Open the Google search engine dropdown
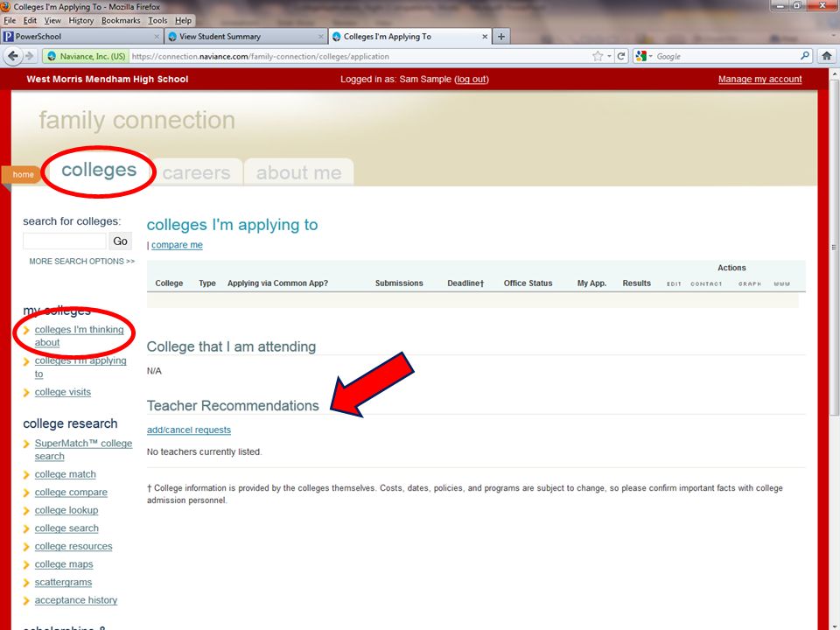 tap(643, 56)
